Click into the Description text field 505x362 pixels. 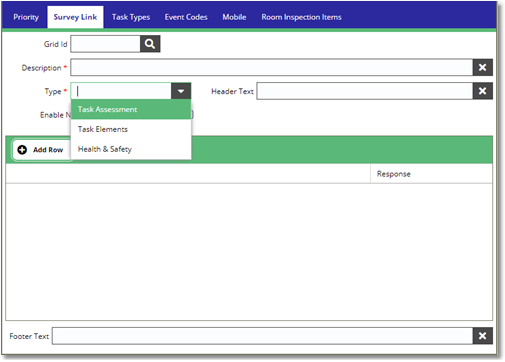(x=272, y=68)
